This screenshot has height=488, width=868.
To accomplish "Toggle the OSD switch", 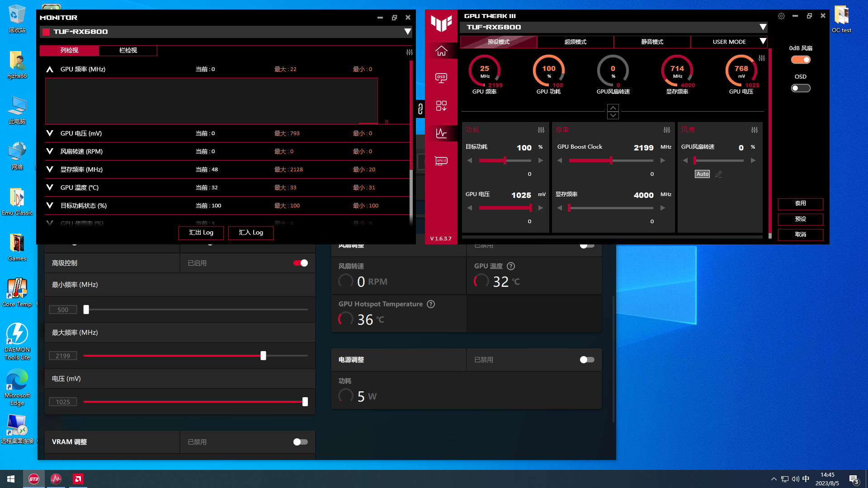I will 801,88.
